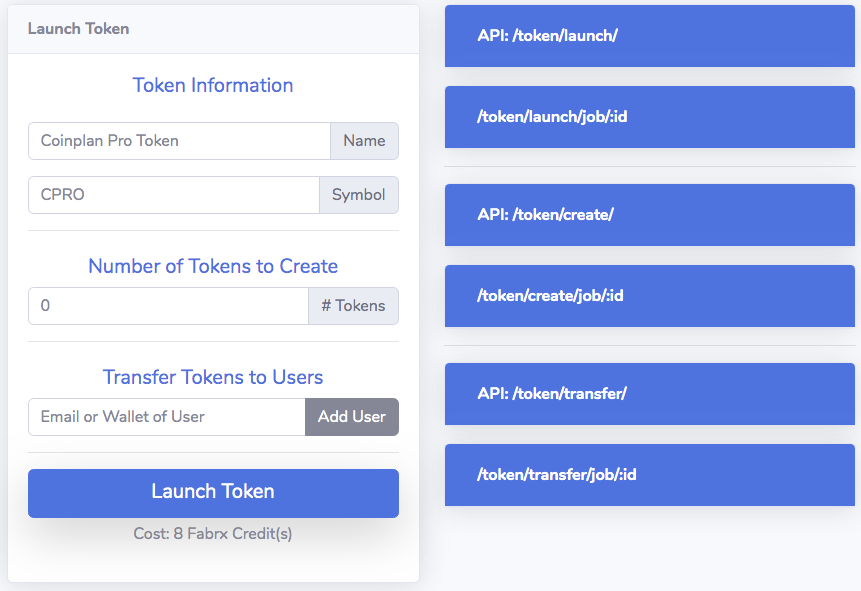Image resolution: width=861 pixels, height=591 pixels.
Task: Click the Email or Wallet of User field
Action: pos(166,417)
